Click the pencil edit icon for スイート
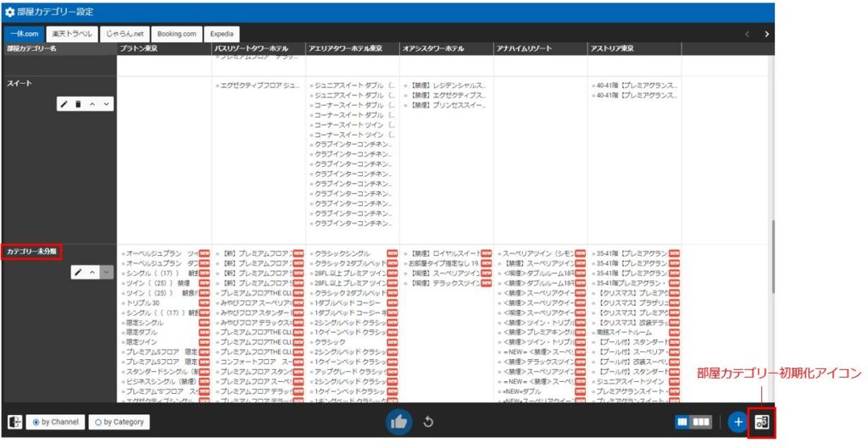Viewport: 868px width, 448px height. click(x=64, y=104)
